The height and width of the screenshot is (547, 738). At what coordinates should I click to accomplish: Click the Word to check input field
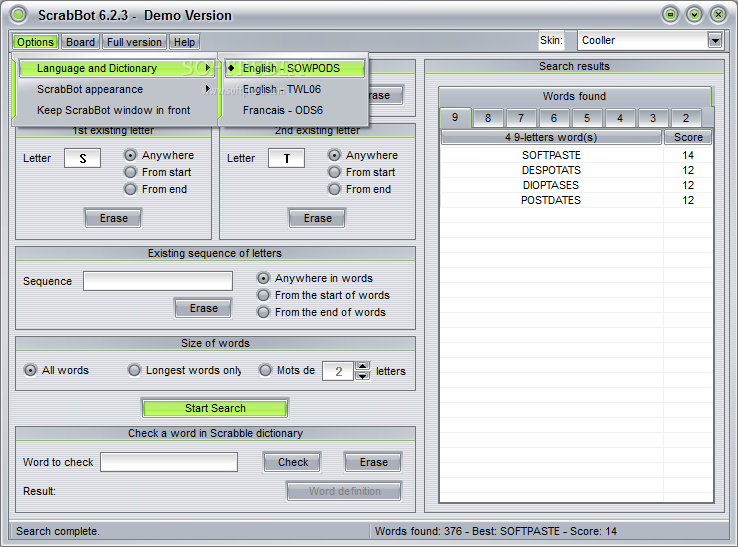(x=169, y=462)
